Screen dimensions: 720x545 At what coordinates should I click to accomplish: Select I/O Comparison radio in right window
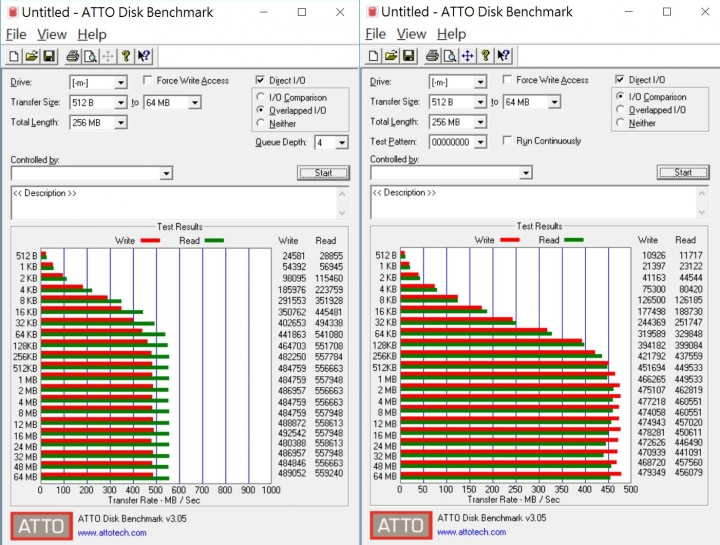tap(620, 96)
